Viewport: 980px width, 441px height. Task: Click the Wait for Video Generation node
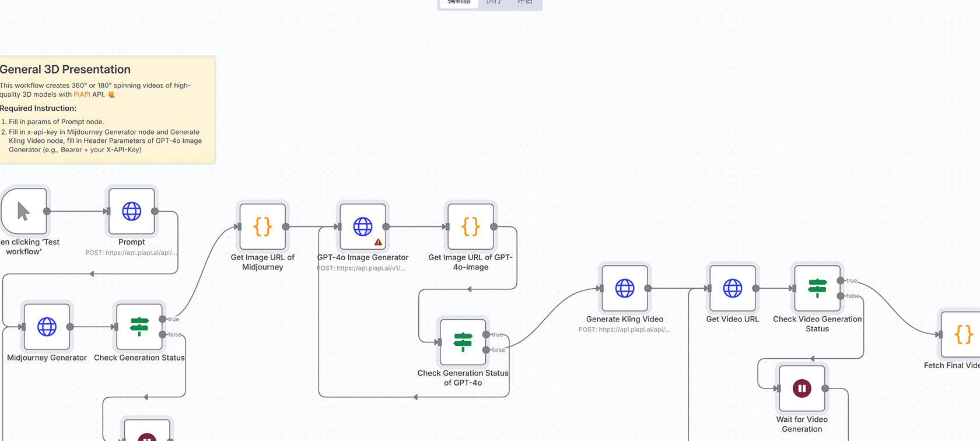(801, 388)
